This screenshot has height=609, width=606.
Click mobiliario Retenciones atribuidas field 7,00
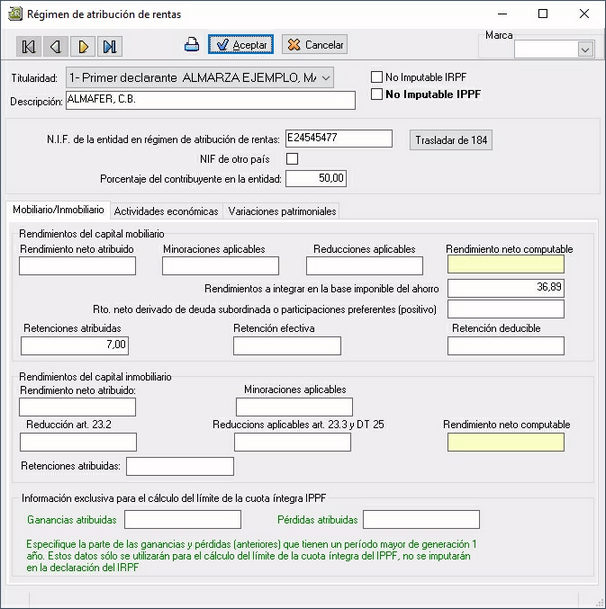[75, 346]
